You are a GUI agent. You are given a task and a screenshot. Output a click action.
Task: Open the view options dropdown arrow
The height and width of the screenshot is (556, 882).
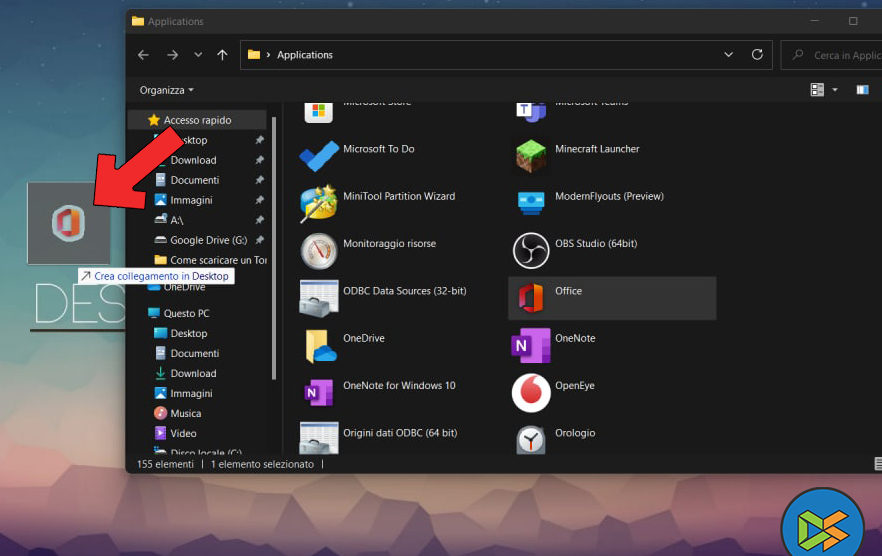pyautogui.click(x=835, y=90)
